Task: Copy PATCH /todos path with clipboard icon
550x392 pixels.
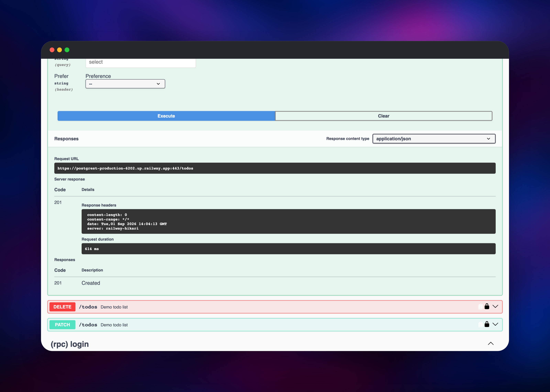Action: [480, 324]
